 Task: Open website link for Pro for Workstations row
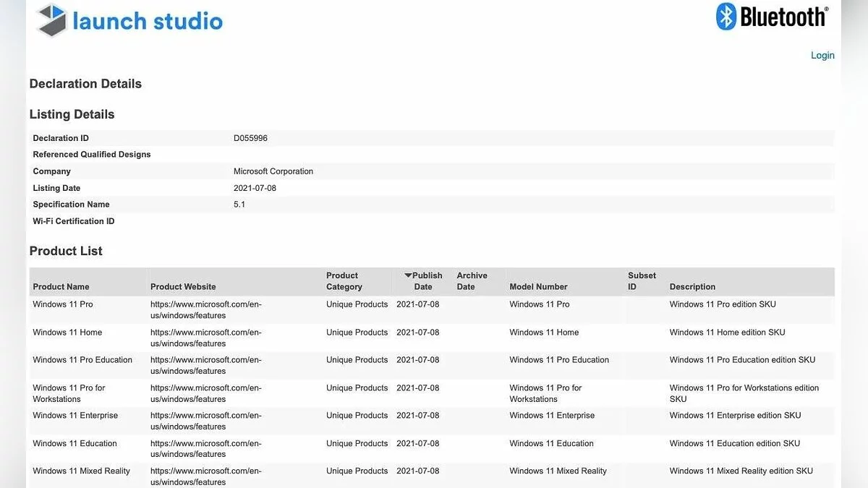pyautogui.click(x=206, y=393)
